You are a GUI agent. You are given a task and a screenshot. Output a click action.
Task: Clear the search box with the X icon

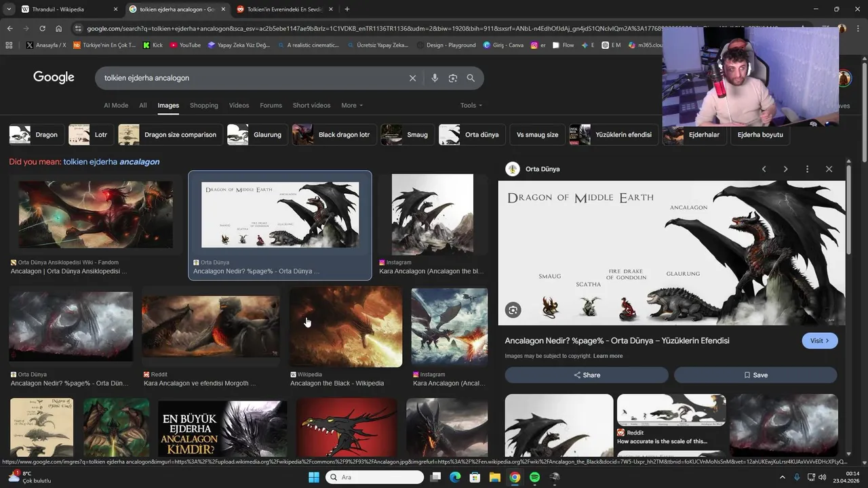pyautogui.click(x=412, y=78)
